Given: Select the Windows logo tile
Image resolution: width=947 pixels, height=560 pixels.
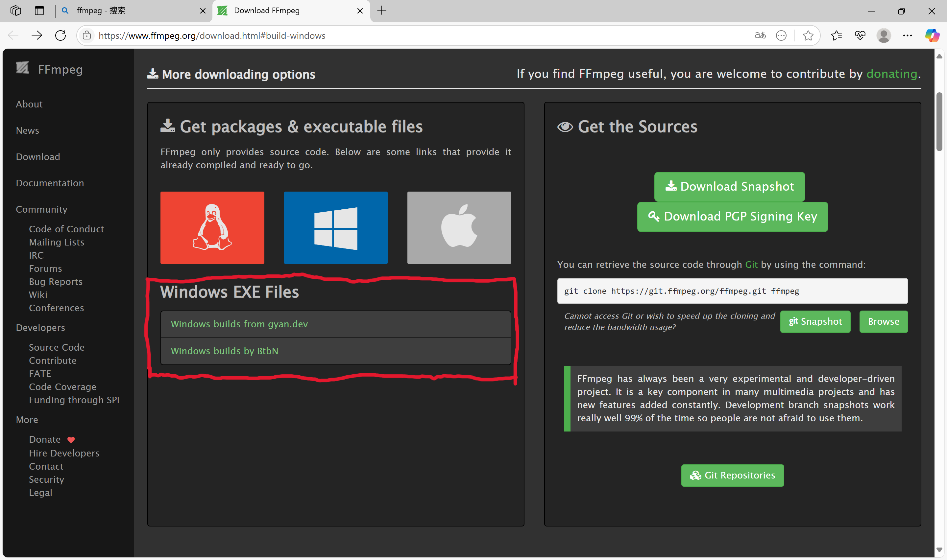Looking at the screenshot, I should pyautogui.click(x=335, y=227).
